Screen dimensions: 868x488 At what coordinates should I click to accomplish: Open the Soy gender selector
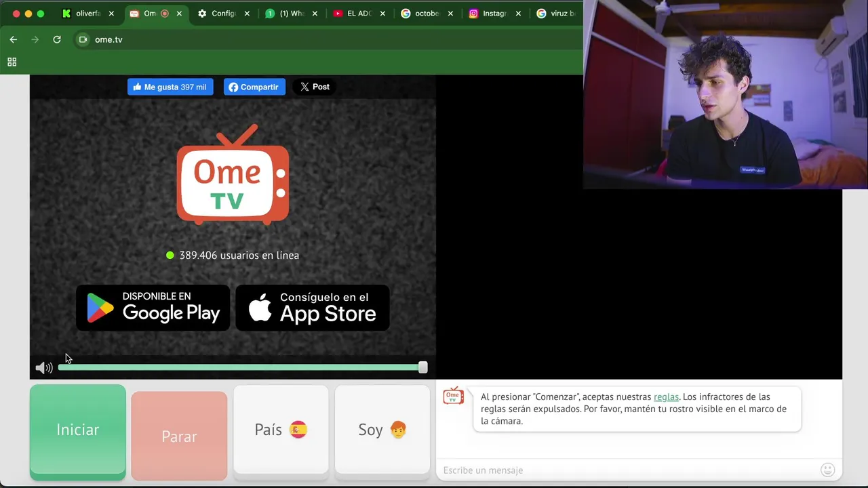tap(382, 430)
